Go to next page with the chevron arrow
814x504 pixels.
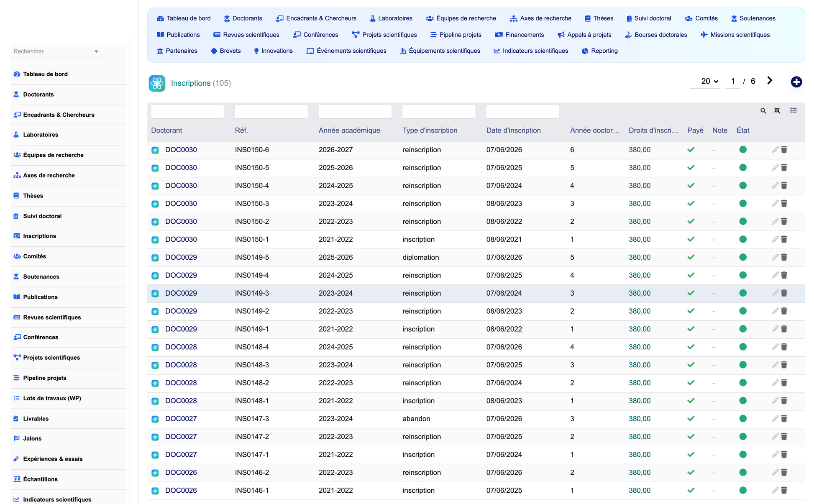point(770,81)
